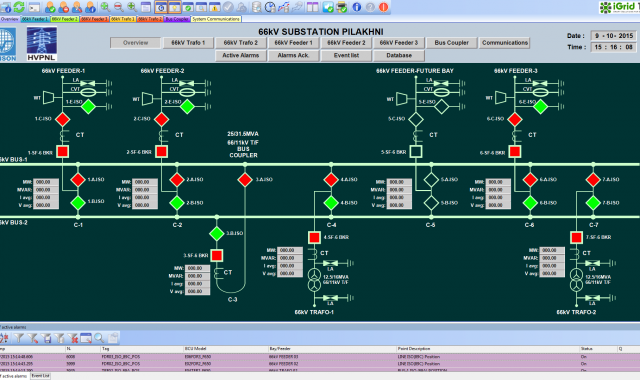Click user icon with red minus badge
This screenshot has height=380, width=640.
click(64, 7)
